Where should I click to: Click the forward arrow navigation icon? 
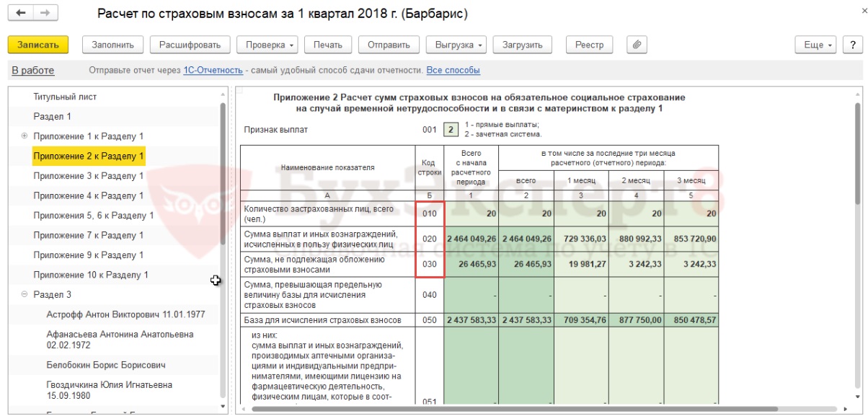[x=45, y=14]
